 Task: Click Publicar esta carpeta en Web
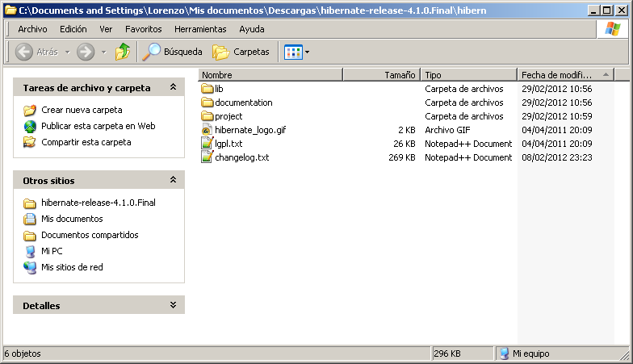pyautogui.click(x=98, y=126)
